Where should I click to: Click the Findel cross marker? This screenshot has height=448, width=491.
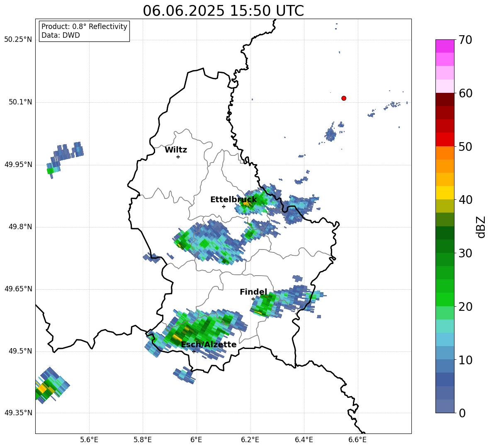[x=253, y=299]
